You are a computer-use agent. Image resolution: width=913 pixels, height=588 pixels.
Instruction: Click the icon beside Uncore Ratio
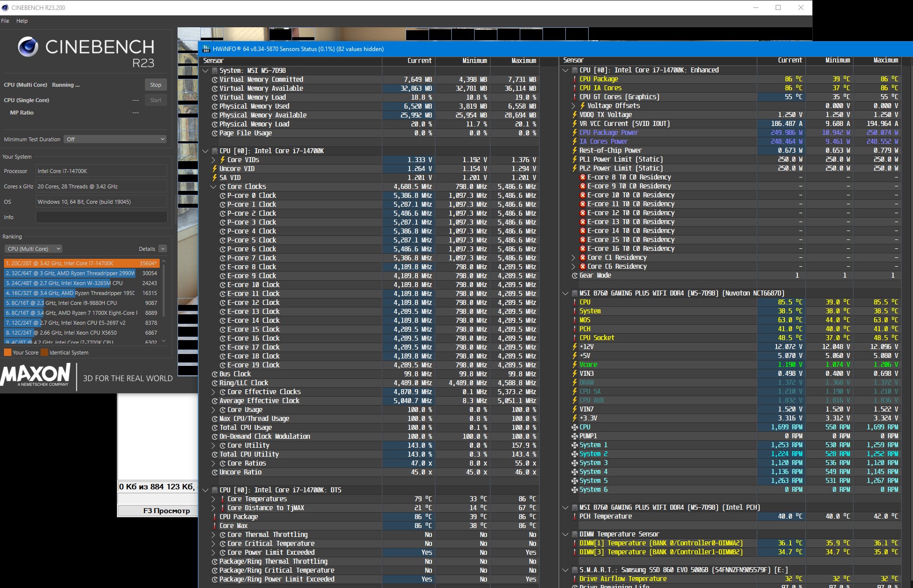coord(215,472)
